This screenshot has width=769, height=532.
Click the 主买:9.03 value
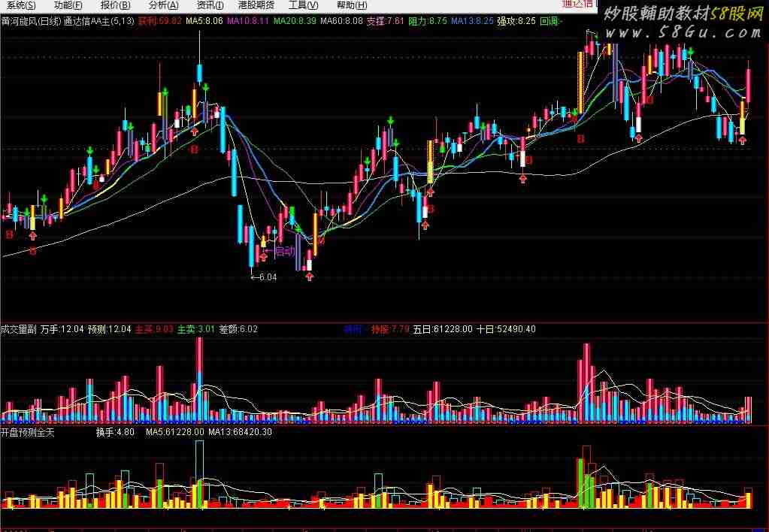tap(154, 329)
